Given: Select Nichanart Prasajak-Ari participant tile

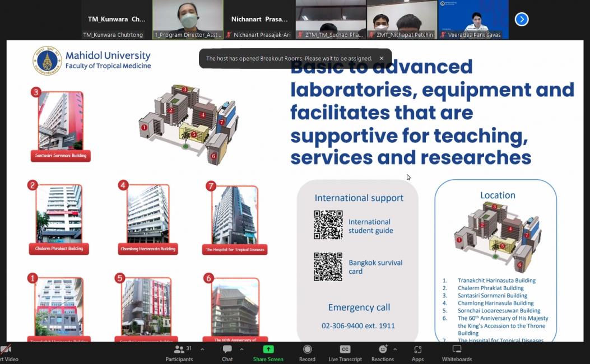Looking at the screenshot, I should tap(259, 20).
